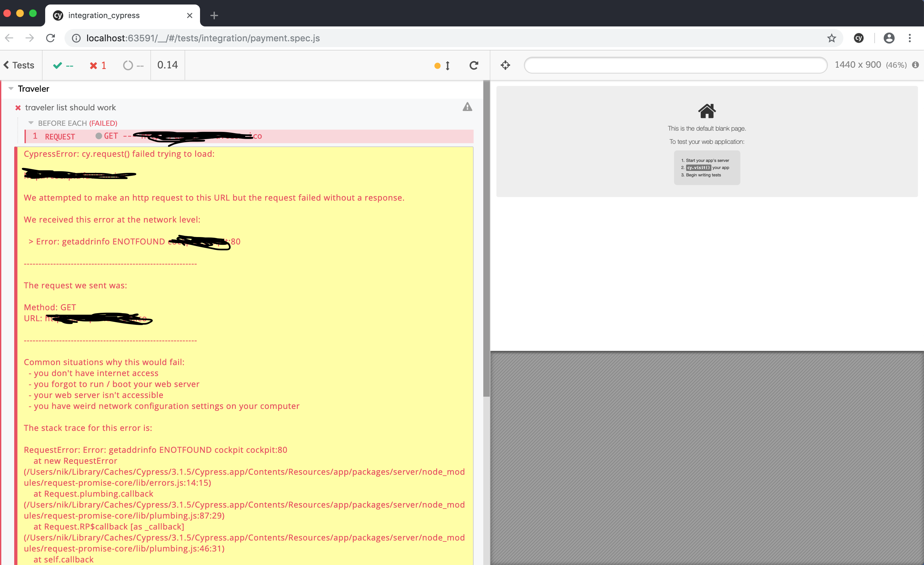Open a new browser tab

click(x=214, y=15)
